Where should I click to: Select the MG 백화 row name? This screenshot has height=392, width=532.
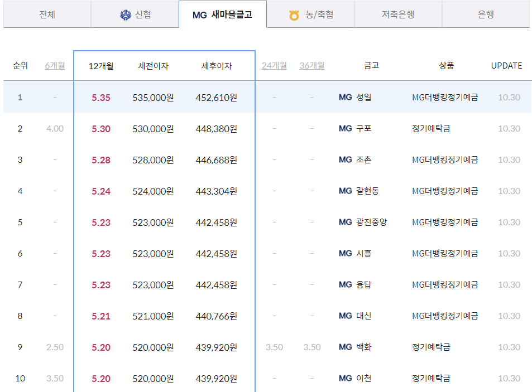(355, 347)
